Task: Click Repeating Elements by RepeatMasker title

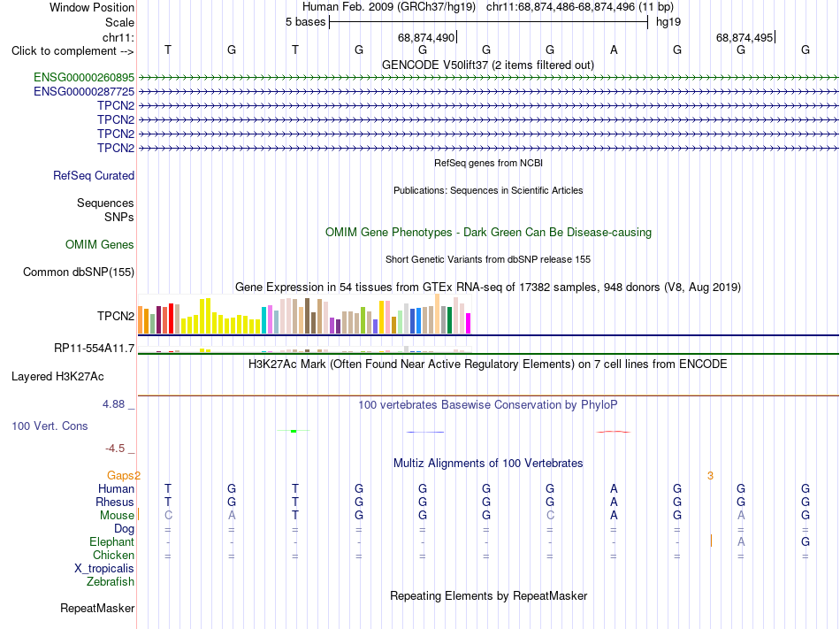Action: (x=489, y=596)
